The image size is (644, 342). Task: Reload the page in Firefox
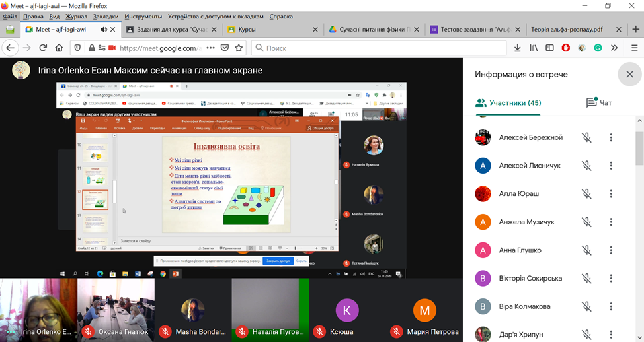tap(43, 48)
